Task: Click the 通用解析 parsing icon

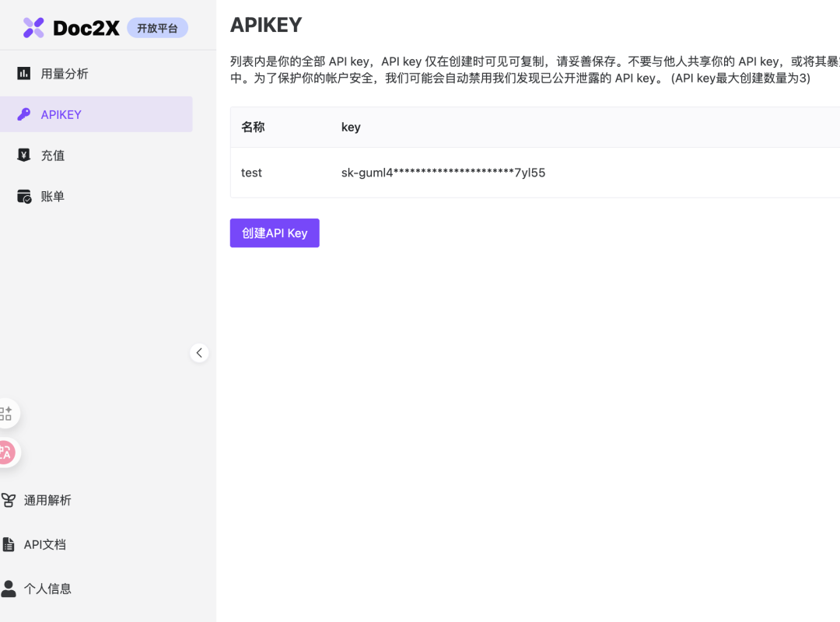Action: 9,500
